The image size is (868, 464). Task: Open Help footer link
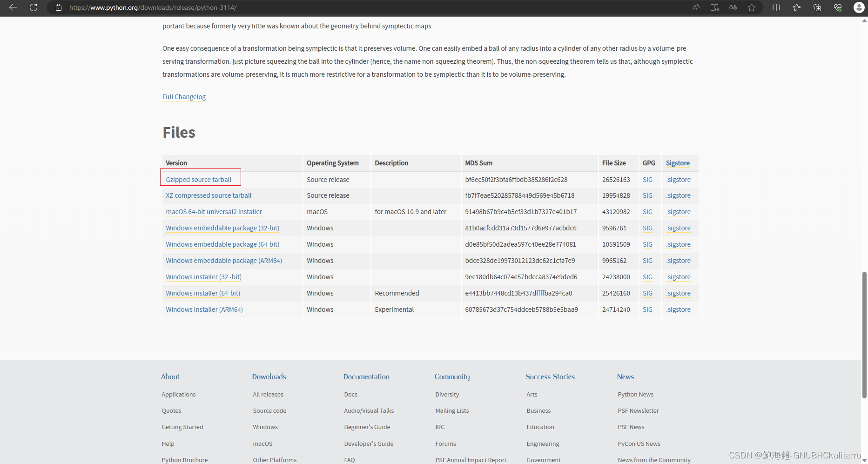coord(168,444)
